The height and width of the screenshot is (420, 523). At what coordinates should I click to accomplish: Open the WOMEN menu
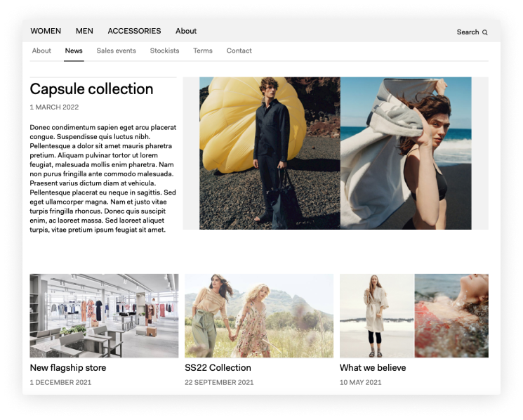(46, 31)
